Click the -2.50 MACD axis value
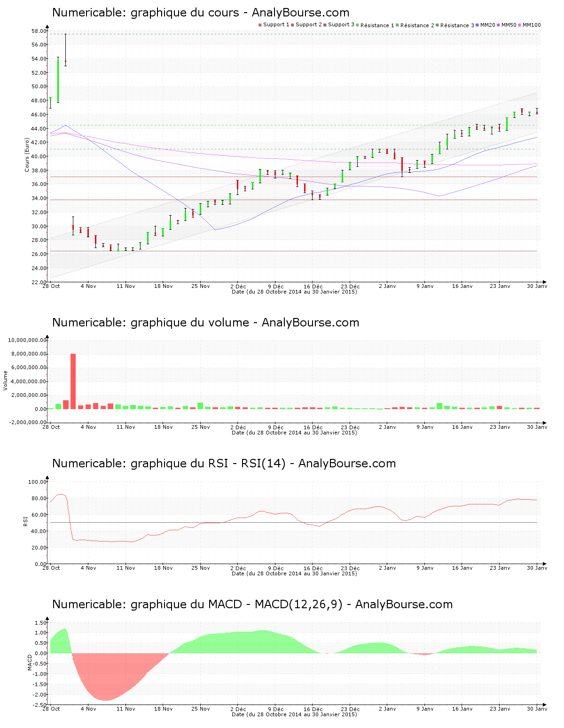564x728 pixels. coord(40,705)
